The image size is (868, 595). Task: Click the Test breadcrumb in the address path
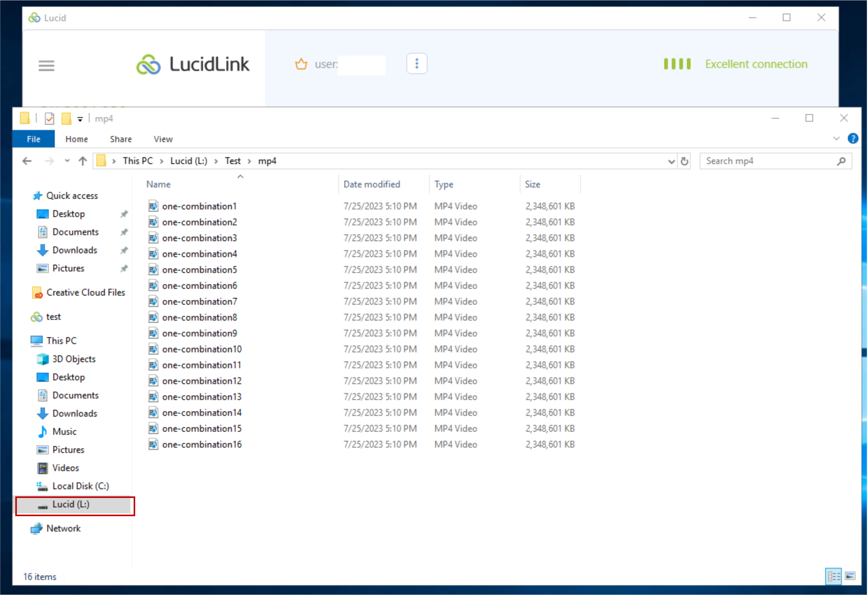[232, 161]
